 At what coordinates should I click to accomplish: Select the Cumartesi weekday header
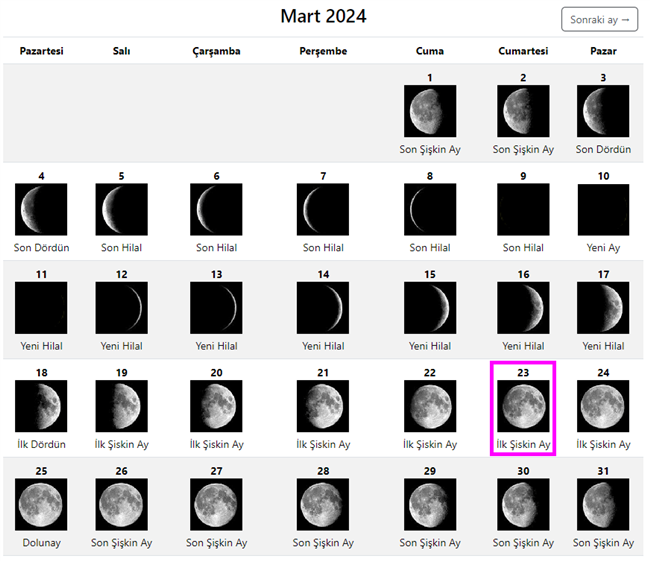pyautogui.click(x=523, y=51)
